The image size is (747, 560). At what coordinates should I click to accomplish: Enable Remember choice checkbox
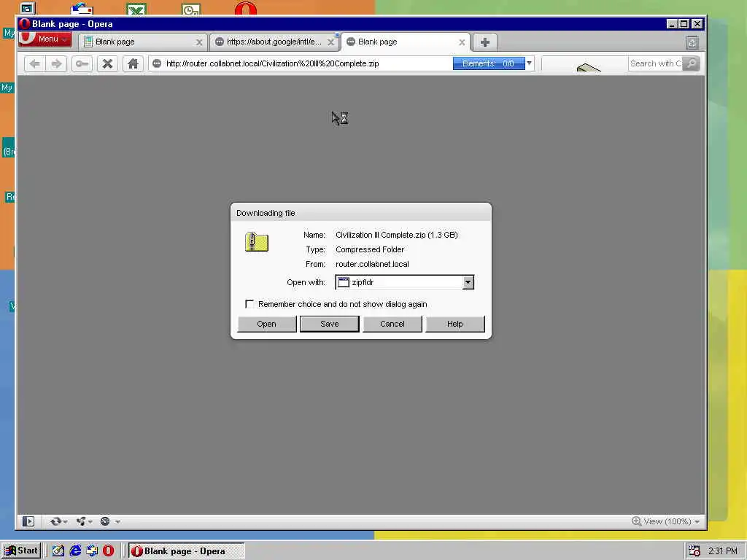click(x=249, y=304)
